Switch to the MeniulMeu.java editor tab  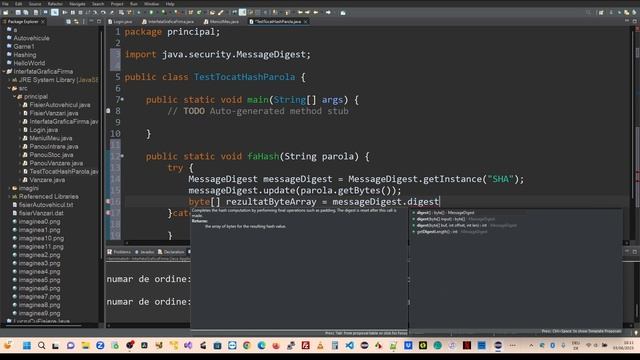[x=222, y=22]
